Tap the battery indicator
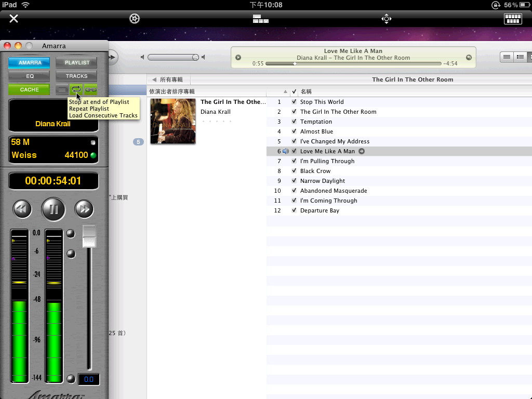Viewport: 532px width, 399px height. (x=524, y=5)
